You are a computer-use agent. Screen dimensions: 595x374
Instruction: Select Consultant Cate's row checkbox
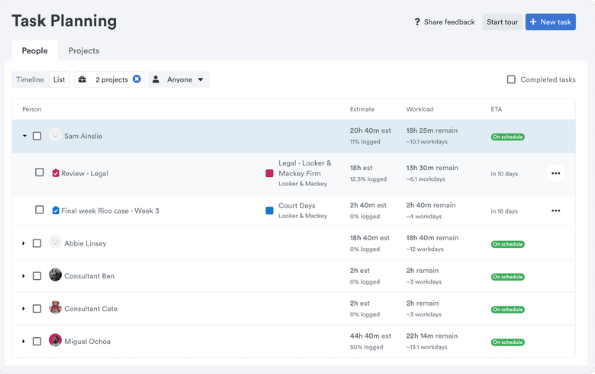[x=37, y=308]
